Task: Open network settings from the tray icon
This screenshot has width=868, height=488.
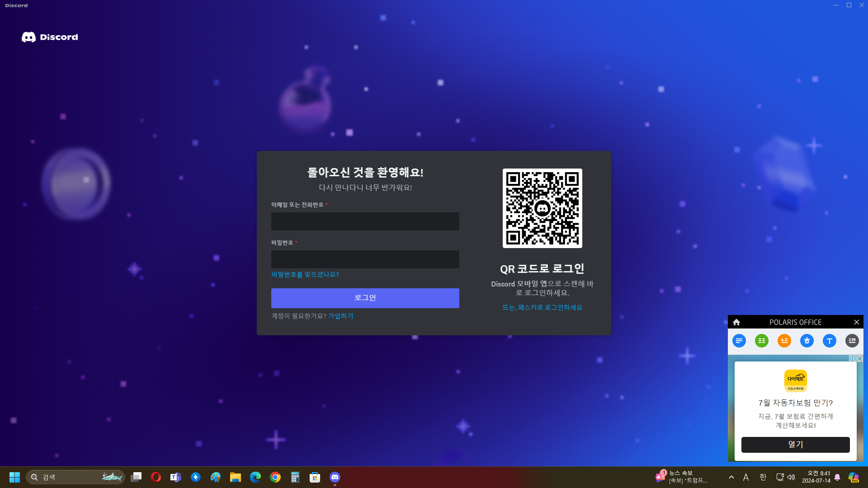Action: [780, 477]
